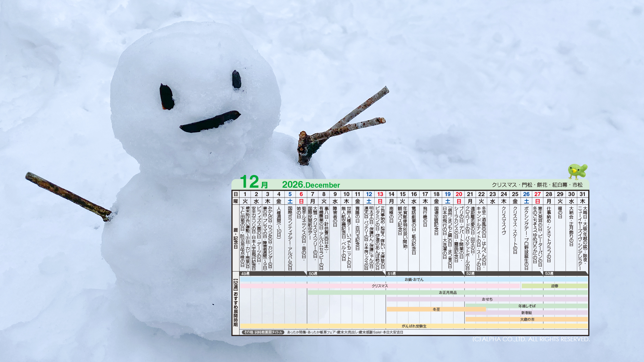Click the large green '12月' month heading
Viewport: 644px width, 362px height.
coord(254,182)
